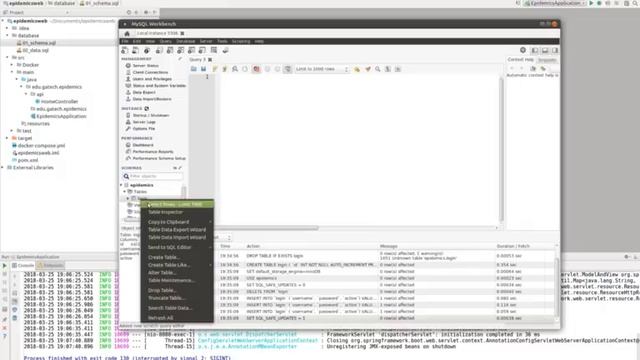
Task: Open the Limit to 1000 rows dropdown
Action: point(322,69)
